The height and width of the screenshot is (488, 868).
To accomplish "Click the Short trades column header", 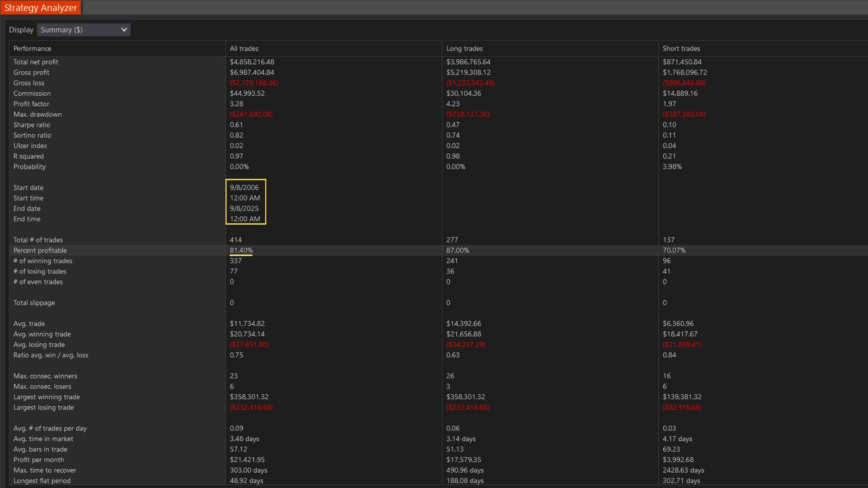I will 681,49.
